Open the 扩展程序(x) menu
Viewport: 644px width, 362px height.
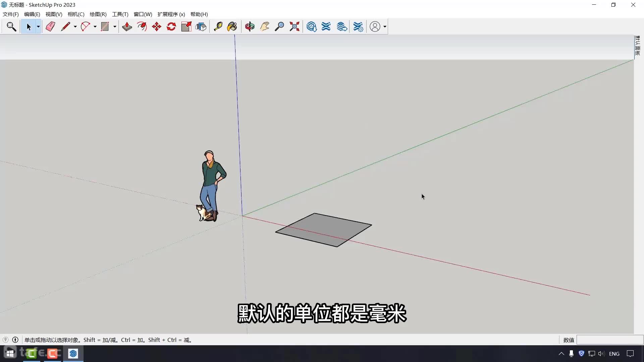[x=171, y=14]
